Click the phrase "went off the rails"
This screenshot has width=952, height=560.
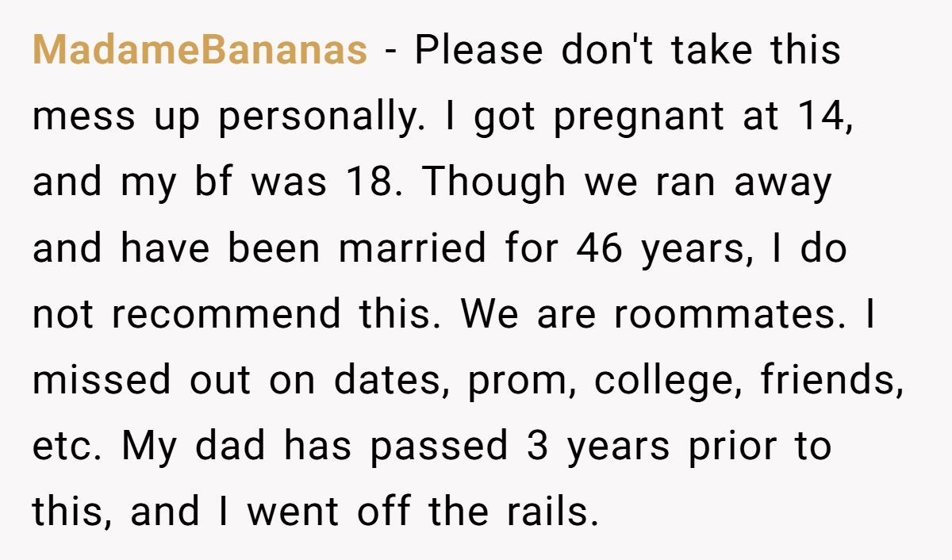click(422, 512)
